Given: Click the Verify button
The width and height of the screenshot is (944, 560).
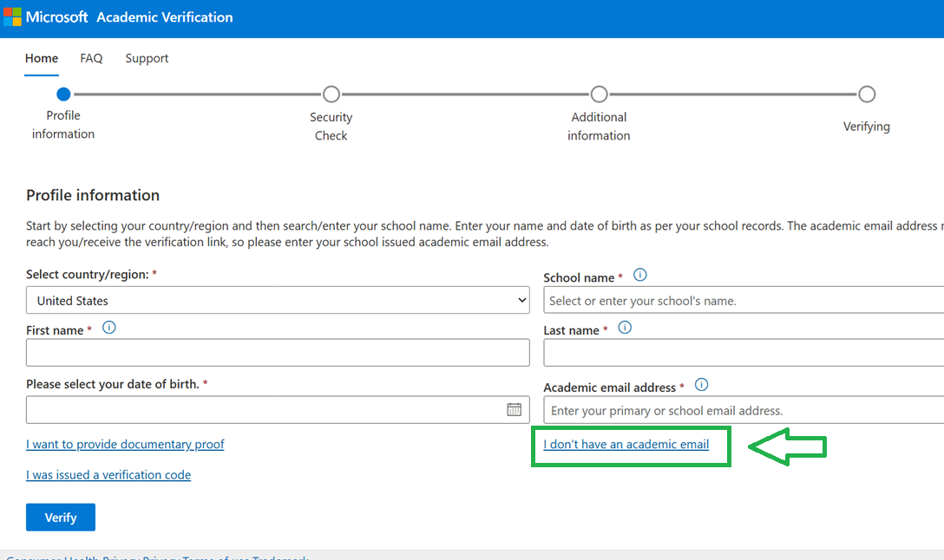Looking at the screenshot, I should (x=60, y=518).
